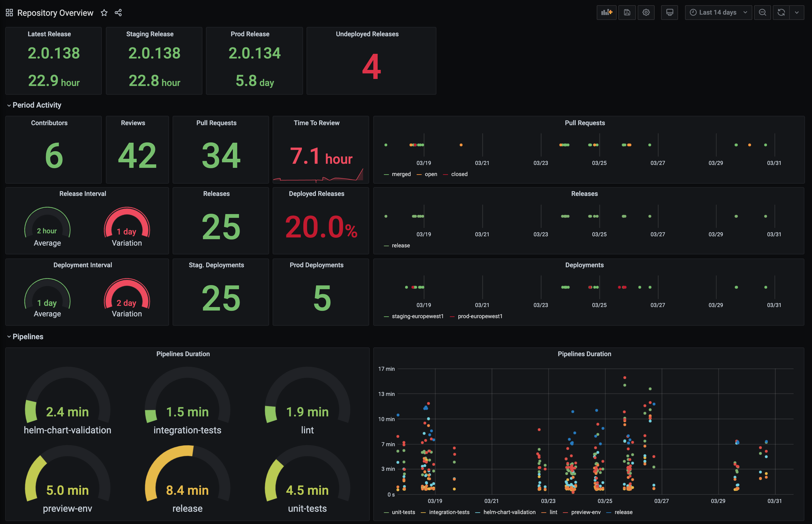812x524 pixels.
Task: Open the dashboards grid icon beside the title
Action: (9, 12)
